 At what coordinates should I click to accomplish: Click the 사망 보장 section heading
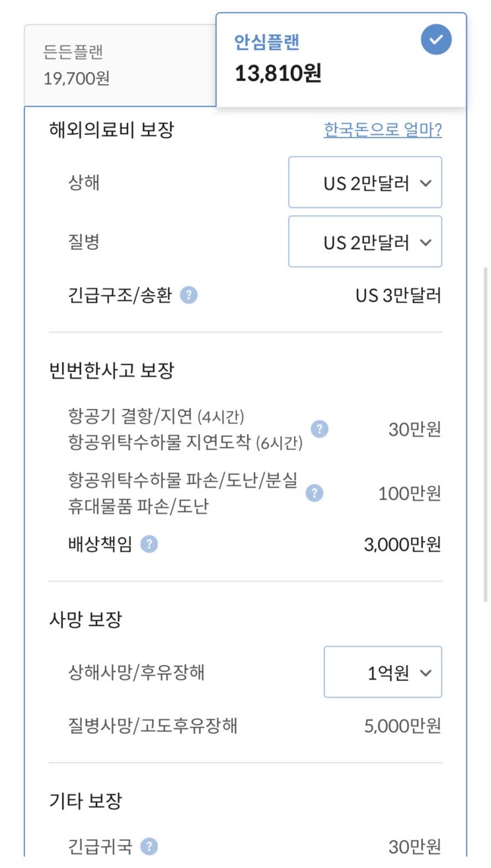point(85,619)
